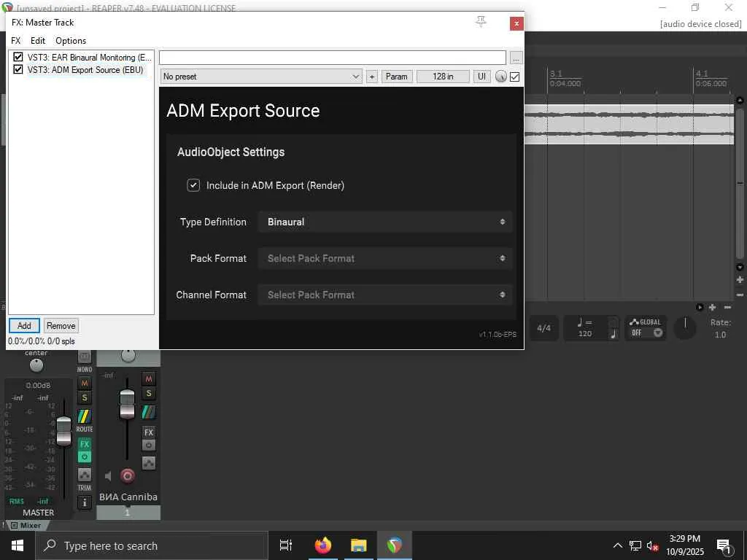This screenshot has width=747, height=560.
Task: Mute the MASTER track with M button
Action: tap(85, 384)
